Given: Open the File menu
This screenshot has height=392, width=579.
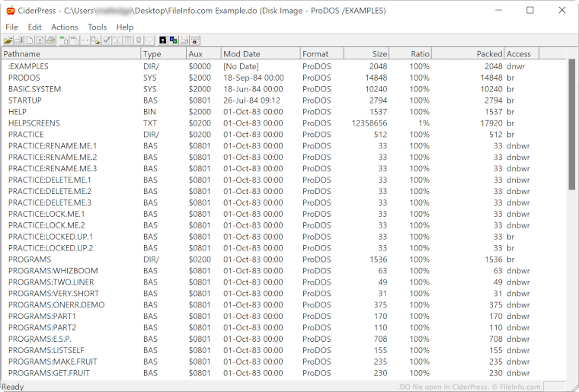Looking at the screenshot, I should [x=12, y=27].
